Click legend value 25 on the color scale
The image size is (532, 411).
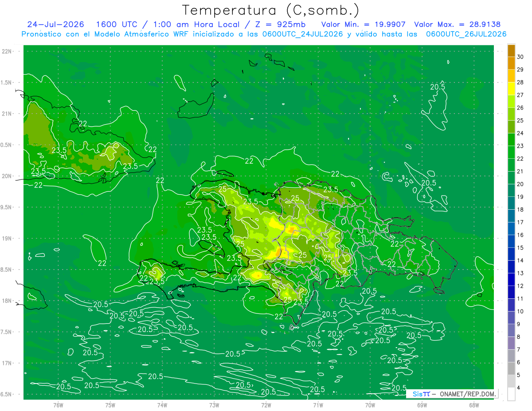point(520,121)
